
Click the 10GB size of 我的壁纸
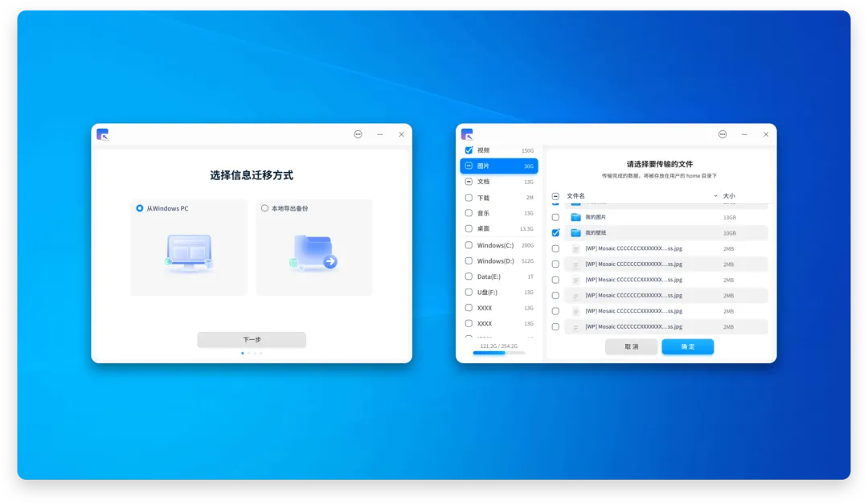click(730, 233)
